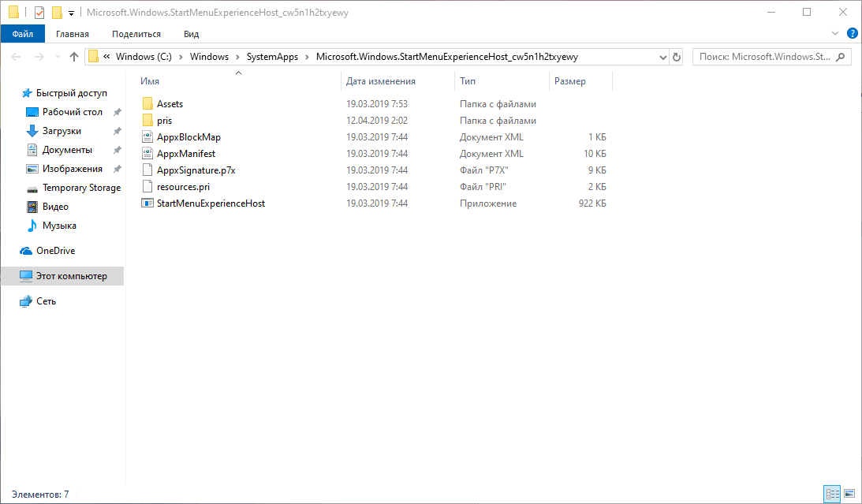Click Файл "P7X" type cell
This screenshot has width=862, height=504.
(x=483, y=170)
